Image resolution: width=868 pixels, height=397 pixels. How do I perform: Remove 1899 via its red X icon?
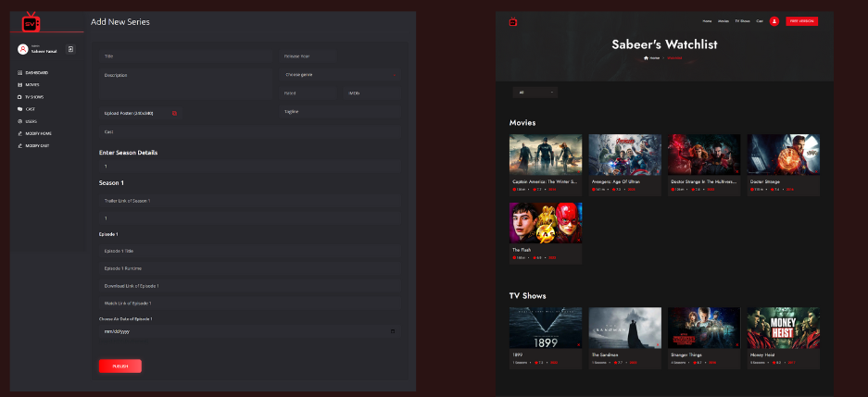pos(578,345)
